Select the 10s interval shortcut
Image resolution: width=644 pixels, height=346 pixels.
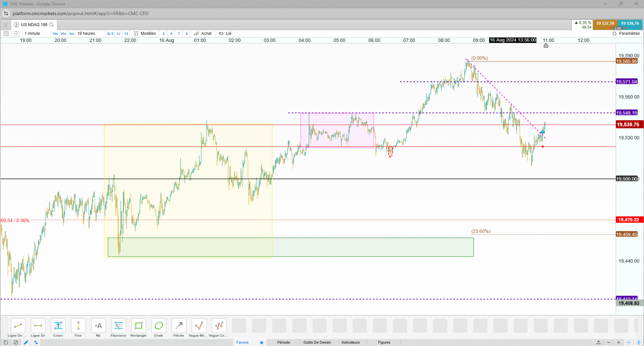pyautogui.click(x=55, y=34)
